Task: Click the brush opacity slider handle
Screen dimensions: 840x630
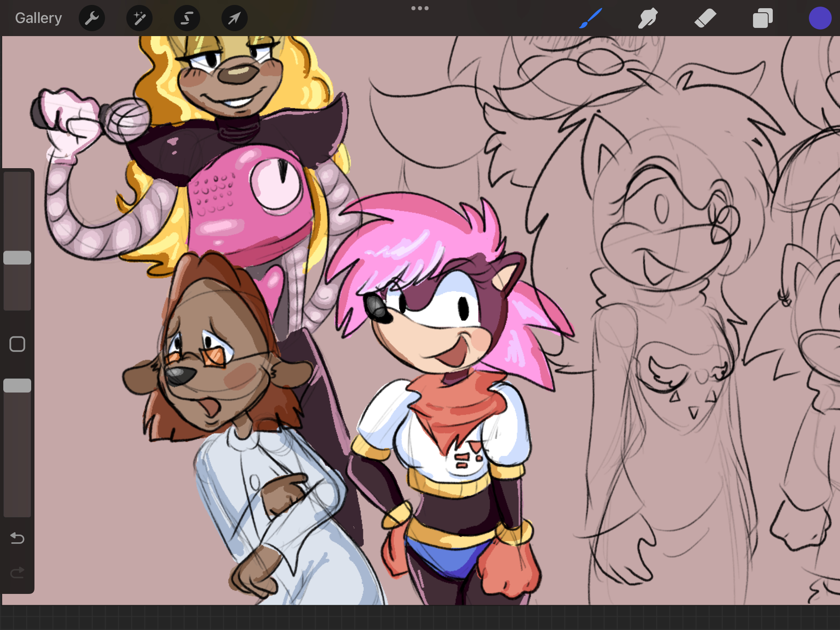Action: [17, 386]
